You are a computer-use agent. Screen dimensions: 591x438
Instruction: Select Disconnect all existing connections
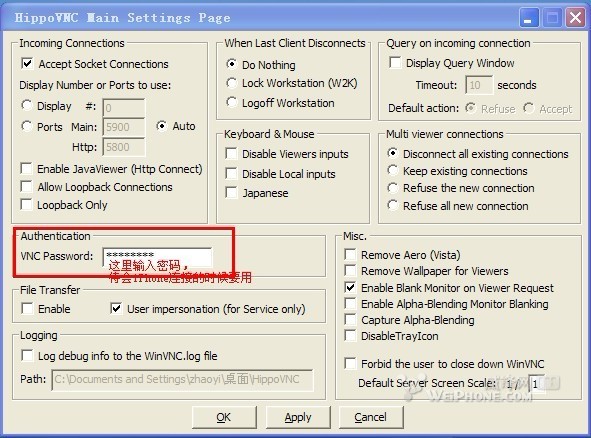click(393, 153)
